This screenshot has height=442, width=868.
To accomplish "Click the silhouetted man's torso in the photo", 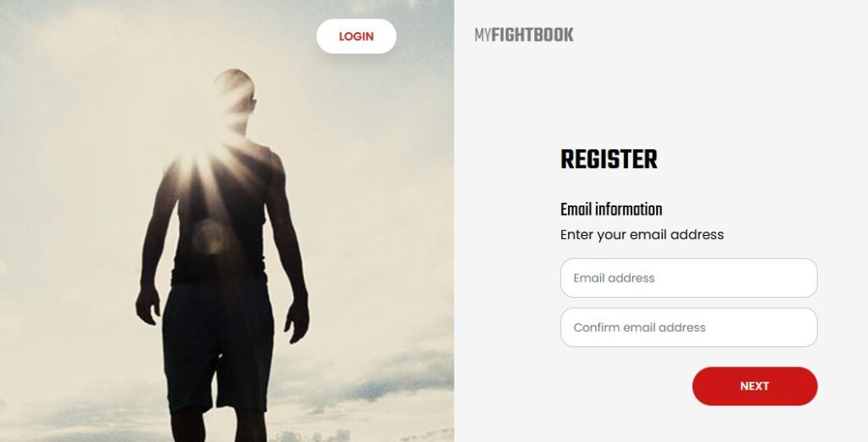I will (221, 216).
